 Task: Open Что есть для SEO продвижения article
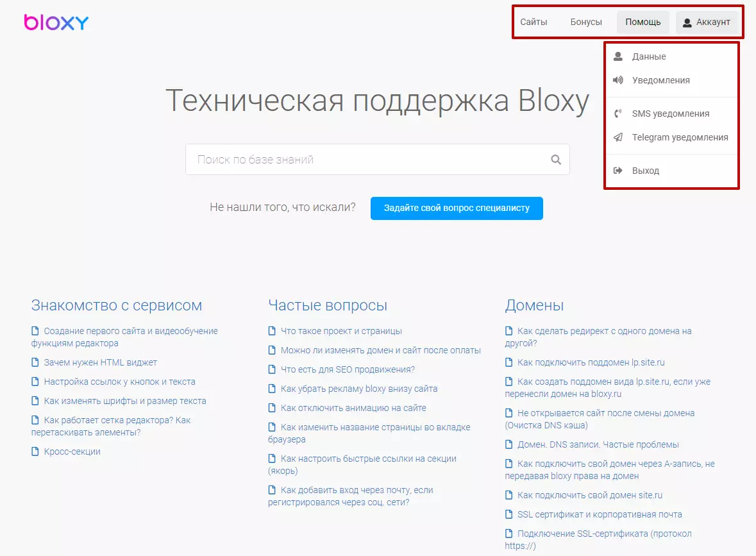[x=348, y=369]
